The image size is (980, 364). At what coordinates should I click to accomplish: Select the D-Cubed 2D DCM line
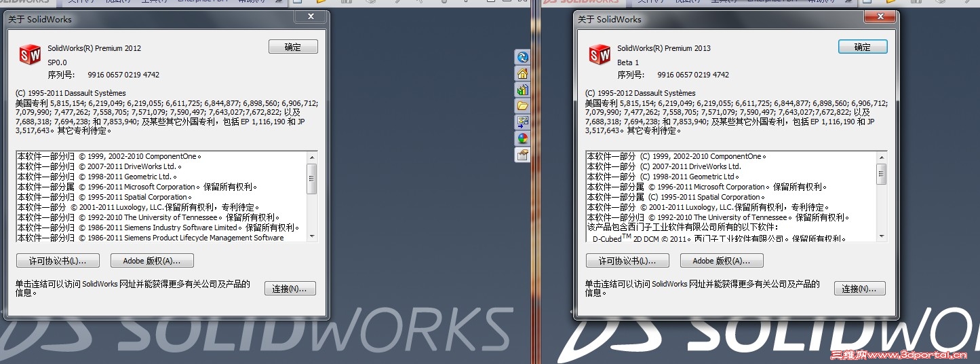(x=718, y=238)
